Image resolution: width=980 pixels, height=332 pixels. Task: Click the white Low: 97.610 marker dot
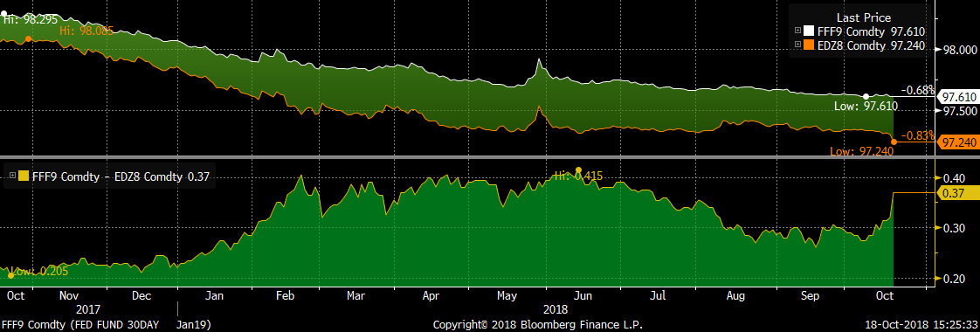(866, 97)
